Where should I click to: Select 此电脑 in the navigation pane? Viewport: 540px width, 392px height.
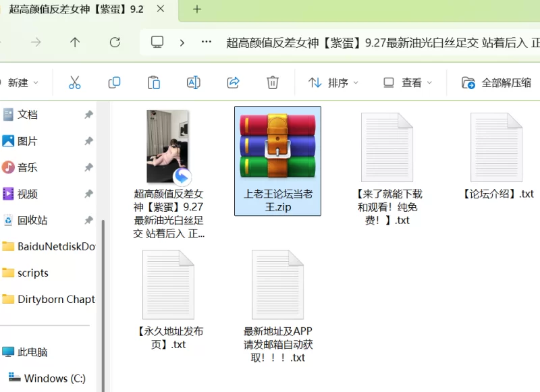pyautogui.click(x=32, y=352)
